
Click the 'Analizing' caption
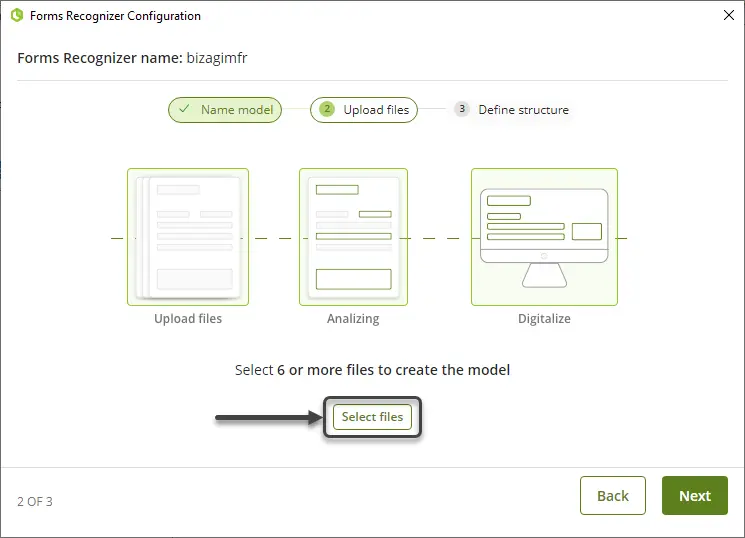point(353,318)
